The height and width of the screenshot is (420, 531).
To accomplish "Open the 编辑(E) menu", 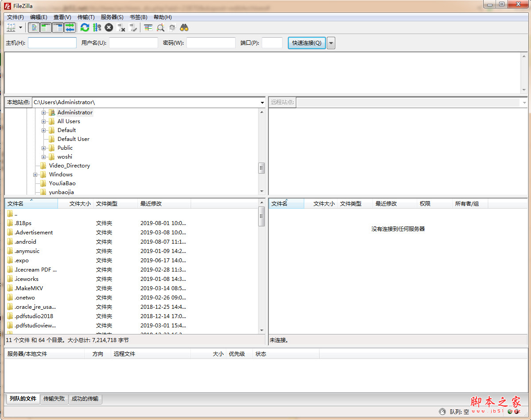I will (39, 17).
